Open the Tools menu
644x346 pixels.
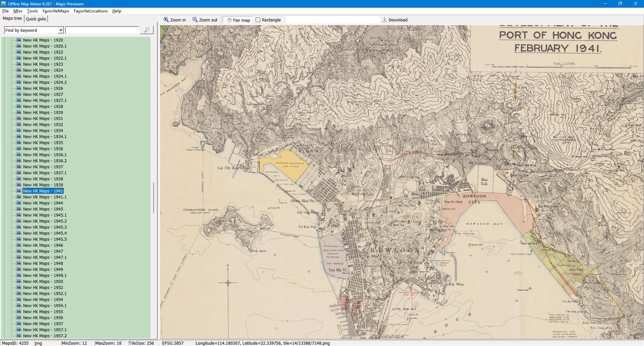coord(32,11)
